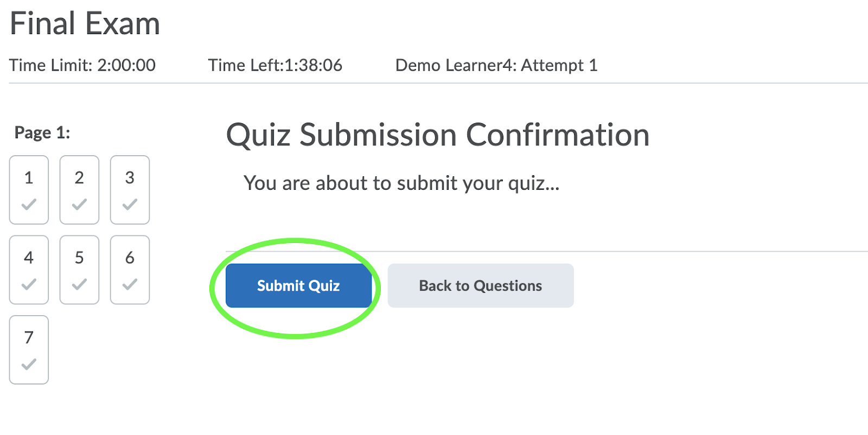The height and width of the screenshot is (435, 868).
Task: Select question 4 in the page list
Action: 29,270
